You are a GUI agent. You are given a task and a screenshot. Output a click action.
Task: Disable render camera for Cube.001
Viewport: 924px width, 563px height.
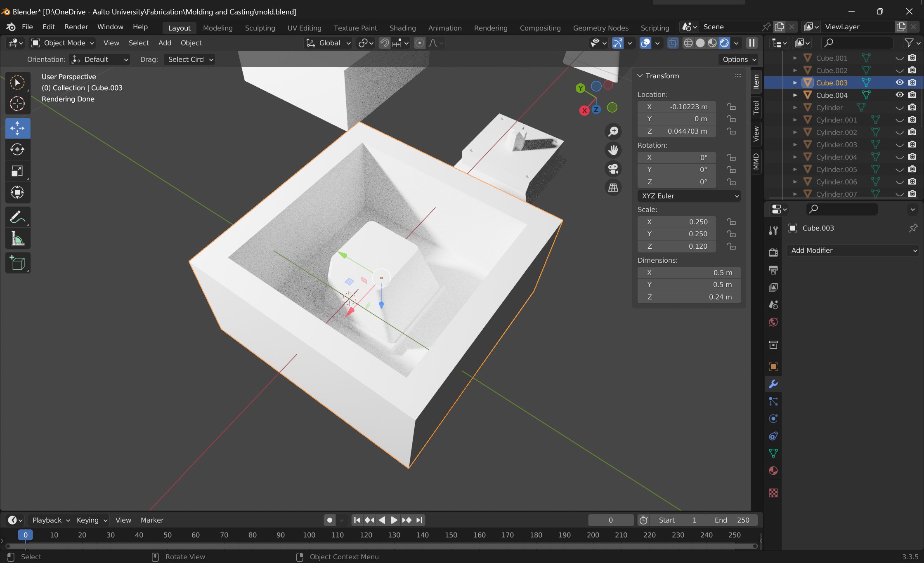pyautogui.click(x=912, y=58)
